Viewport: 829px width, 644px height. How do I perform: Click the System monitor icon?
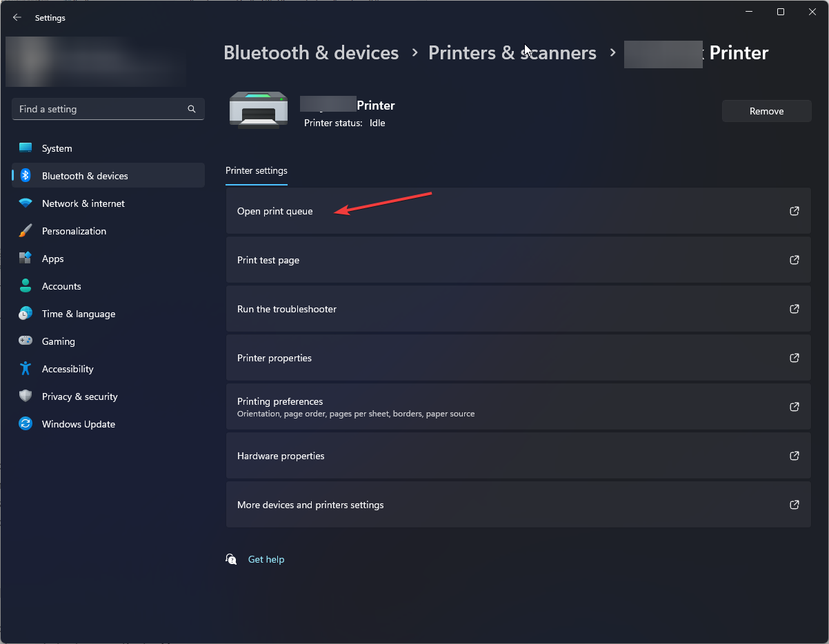point(26,148)
